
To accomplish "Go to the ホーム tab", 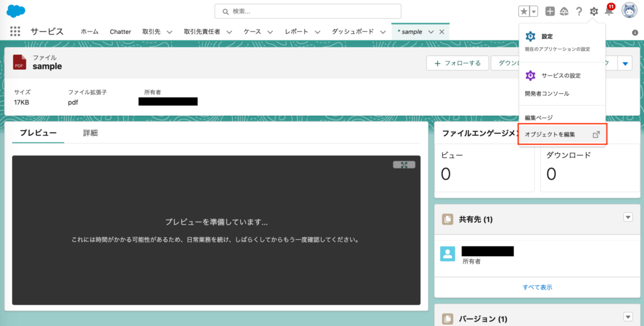I will [x=89, y=31].
